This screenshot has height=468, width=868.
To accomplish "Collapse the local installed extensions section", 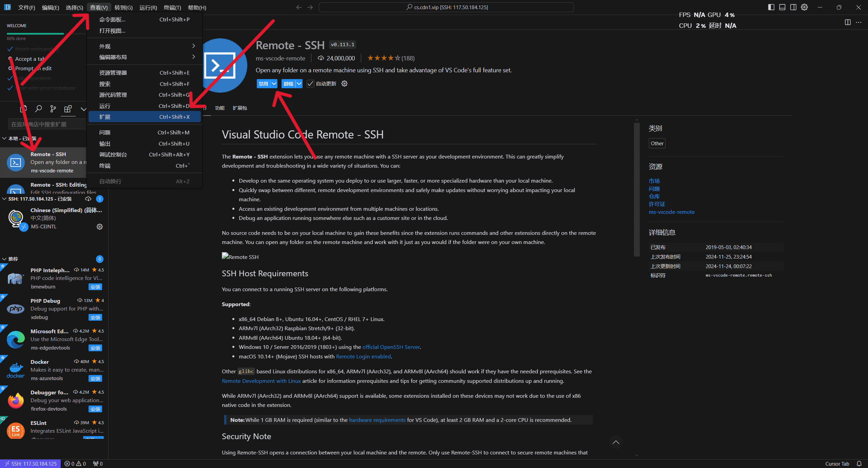I will 4,138.
